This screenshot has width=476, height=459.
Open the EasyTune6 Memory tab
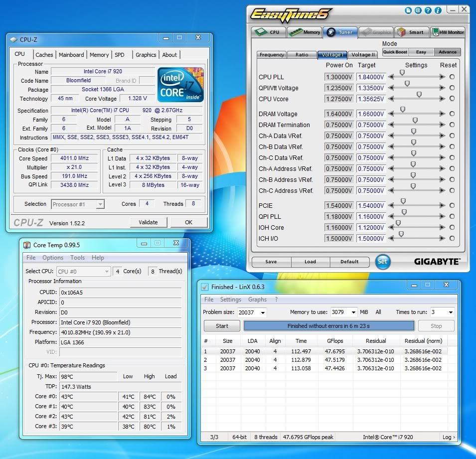click(305, 32)
